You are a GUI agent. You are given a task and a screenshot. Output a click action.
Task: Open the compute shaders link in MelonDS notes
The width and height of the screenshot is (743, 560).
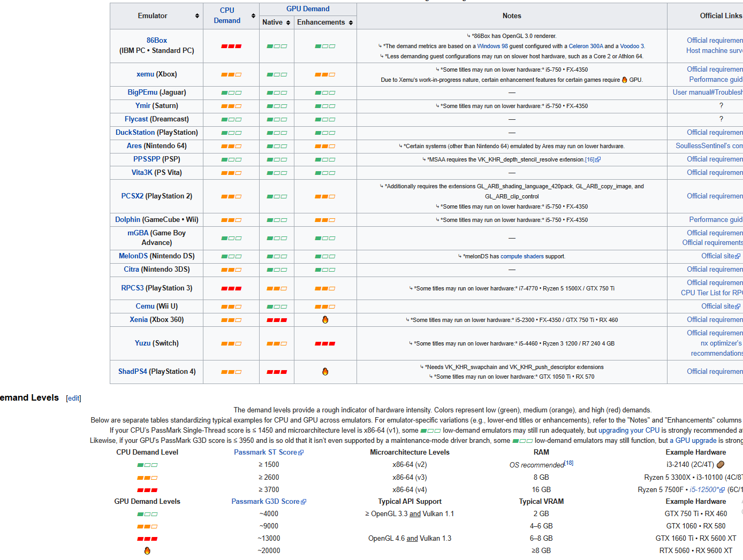(522, 257)
